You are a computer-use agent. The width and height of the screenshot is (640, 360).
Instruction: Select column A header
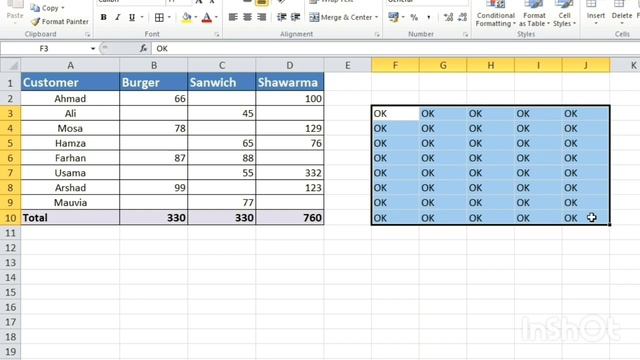click(x=70, y=65)
